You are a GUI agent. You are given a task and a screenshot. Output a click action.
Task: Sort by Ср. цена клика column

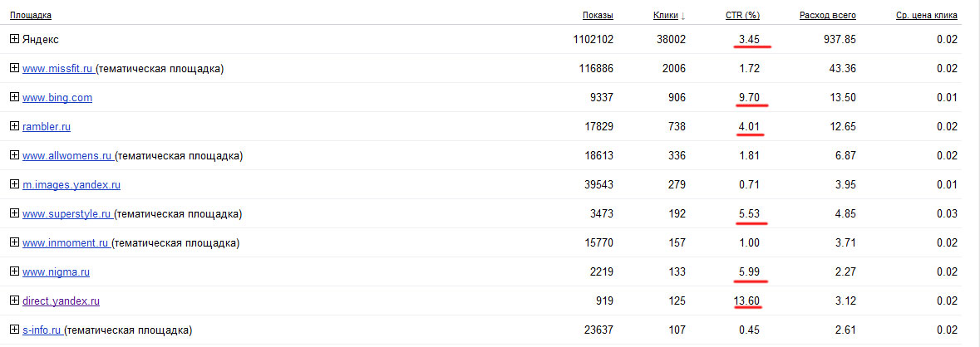click(x=926, y=15)
